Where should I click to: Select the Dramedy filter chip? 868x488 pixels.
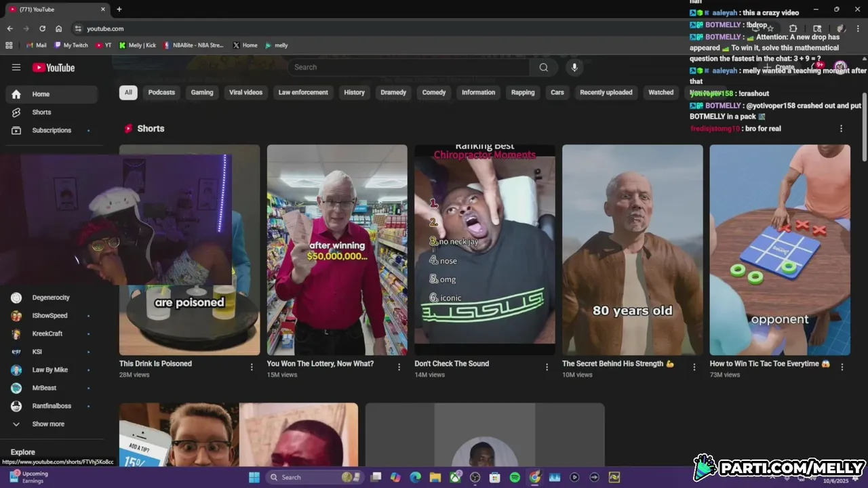point(393,92)
